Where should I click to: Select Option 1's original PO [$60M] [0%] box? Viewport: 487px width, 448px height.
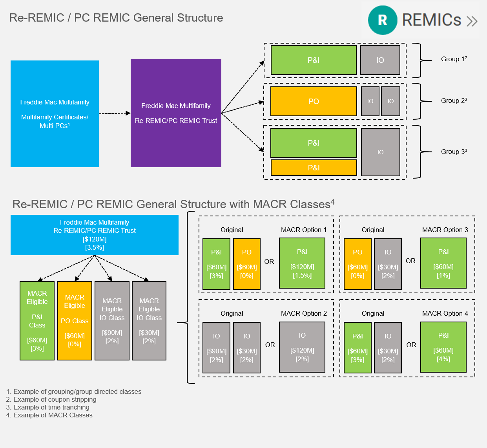point(246,264)
